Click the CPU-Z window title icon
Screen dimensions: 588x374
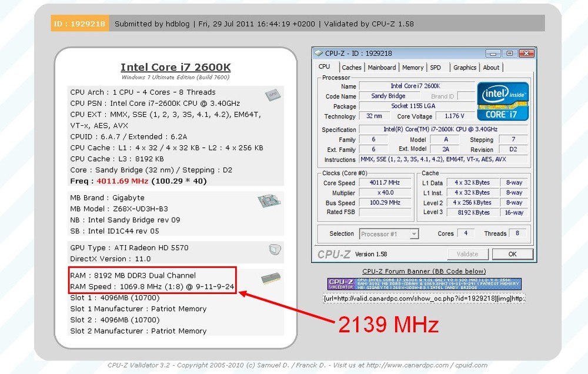[x=319, y=54]
